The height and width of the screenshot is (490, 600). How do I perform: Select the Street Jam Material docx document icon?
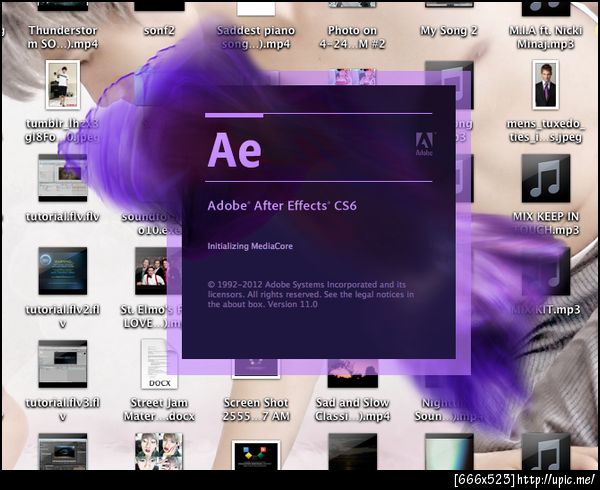[x=159, y=364]
